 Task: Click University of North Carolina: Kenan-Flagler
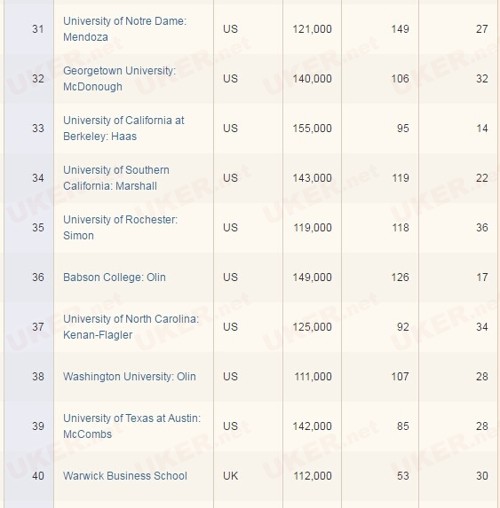click(x=131, y=327)
